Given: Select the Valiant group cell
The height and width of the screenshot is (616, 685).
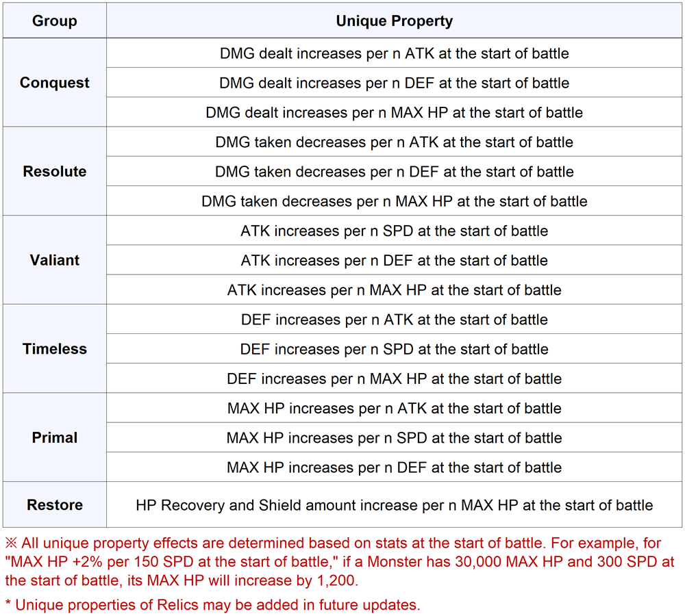Looking at the screenshot, I should point(54,260).
